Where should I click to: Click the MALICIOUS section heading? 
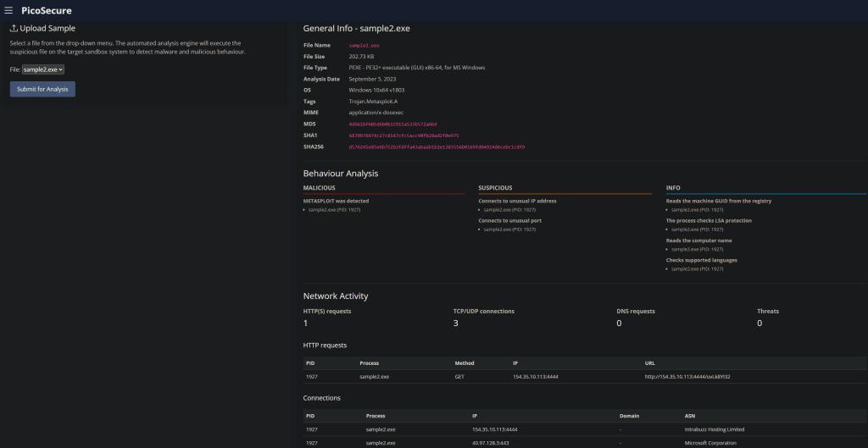click(320, 187)
